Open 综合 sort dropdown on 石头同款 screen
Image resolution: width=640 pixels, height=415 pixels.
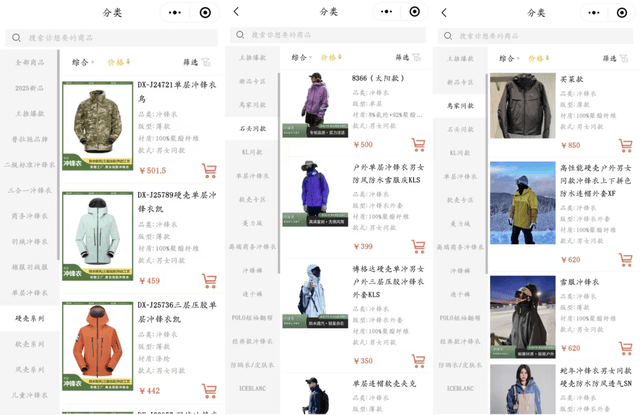[x=302, y=57]
